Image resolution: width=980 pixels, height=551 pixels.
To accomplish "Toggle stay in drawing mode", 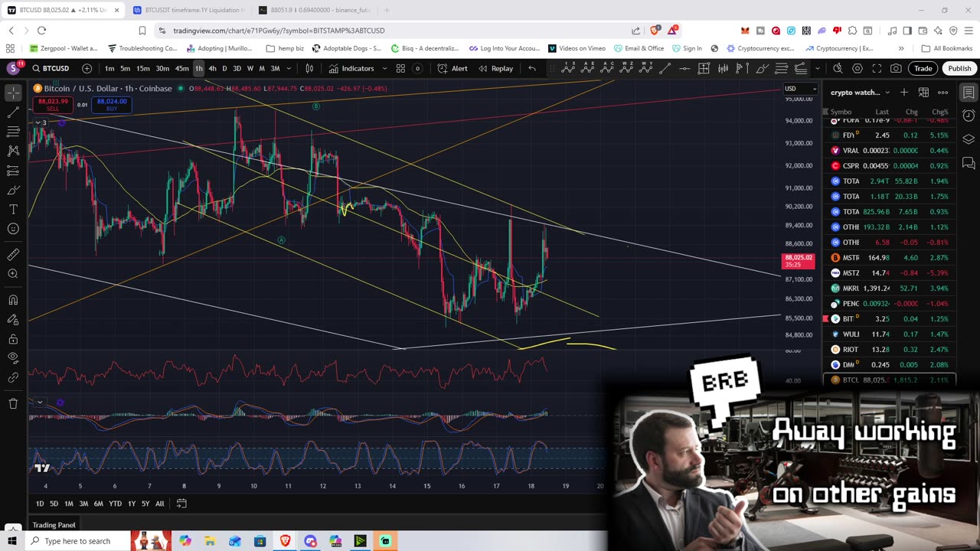I will 13,319.
